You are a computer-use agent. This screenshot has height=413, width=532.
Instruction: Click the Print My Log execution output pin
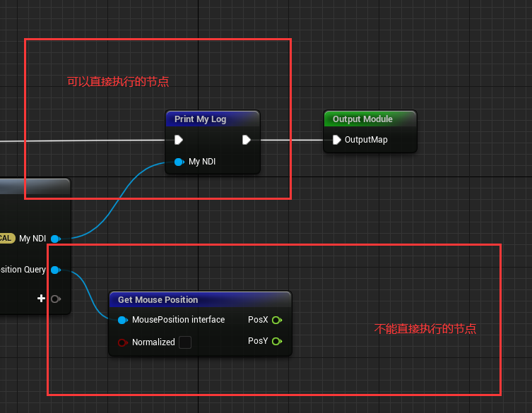247,140
